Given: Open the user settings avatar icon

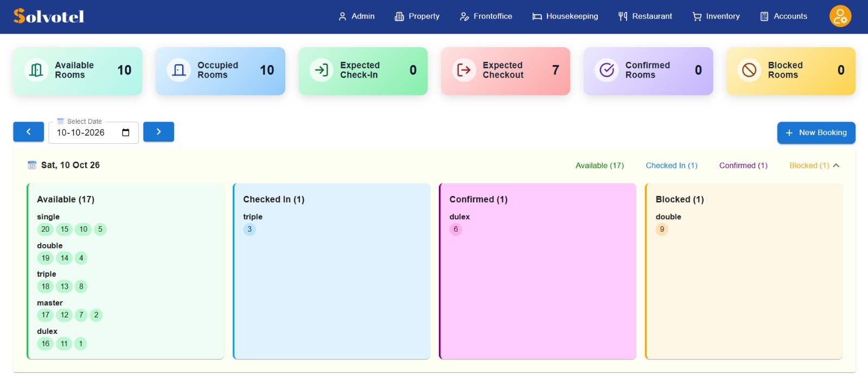Looking at the screenshot, I should pyautogui.click(x=840, y=16).
